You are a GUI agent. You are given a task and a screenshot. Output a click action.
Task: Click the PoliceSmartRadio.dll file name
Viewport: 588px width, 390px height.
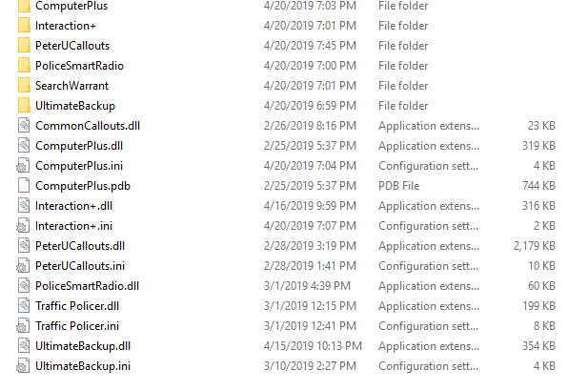(87, 286)
